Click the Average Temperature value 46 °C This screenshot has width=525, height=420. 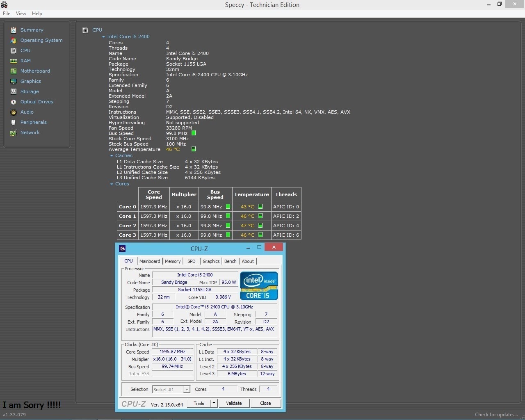tap(173, 149)
